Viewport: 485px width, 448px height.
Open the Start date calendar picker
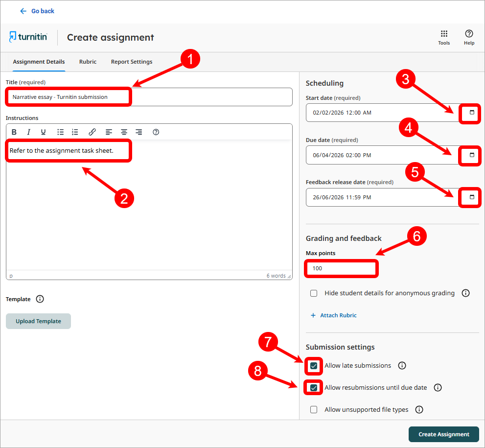coord(472,113)
